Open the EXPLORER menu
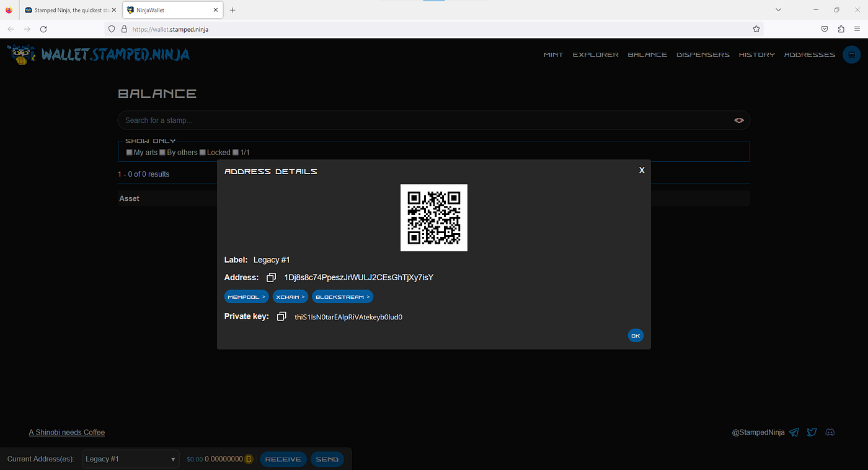This screenshot has height=470, width=868. point(595,55)
